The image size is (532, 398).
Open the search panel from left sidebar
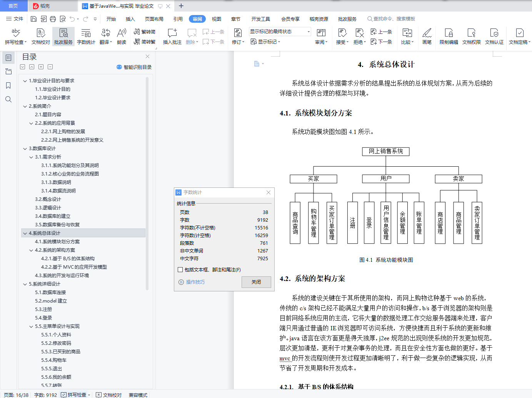point(8,99)
